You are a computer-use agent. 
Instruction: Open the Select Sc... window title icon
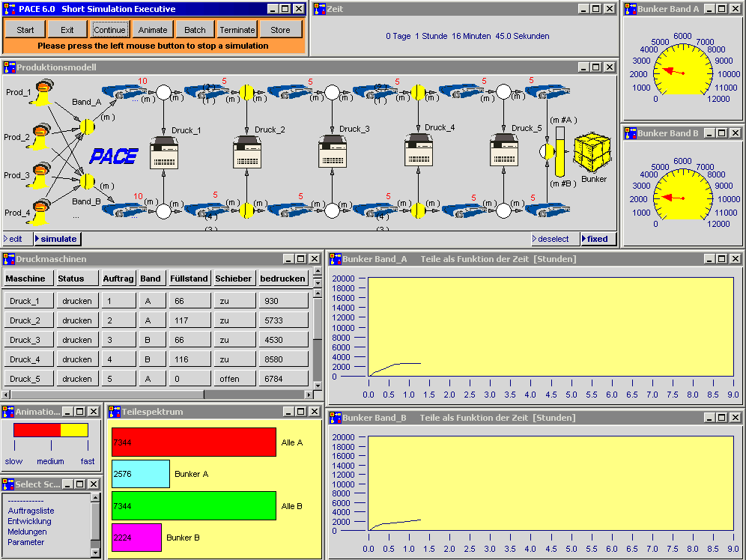point(8,484)
